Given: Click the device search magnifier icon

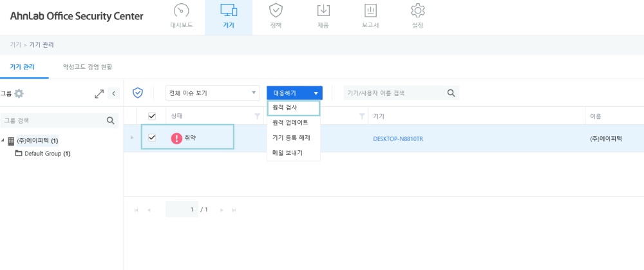Looking at the screenshot, I should tap(451, 93).
